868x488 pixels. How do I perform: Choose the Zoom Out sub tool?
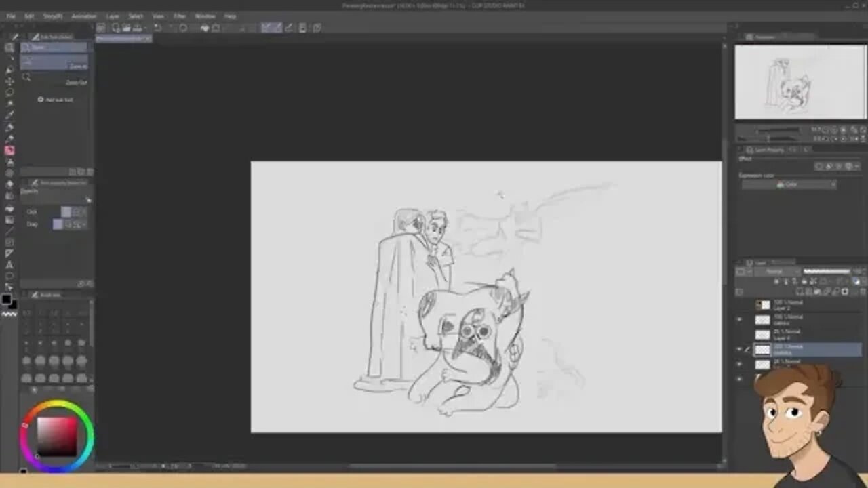pyautogui.click(x=54, y=80)
